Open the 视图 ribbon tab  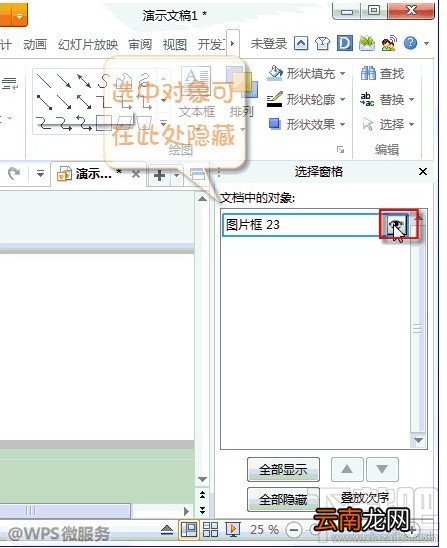click(x=175, y=44)
